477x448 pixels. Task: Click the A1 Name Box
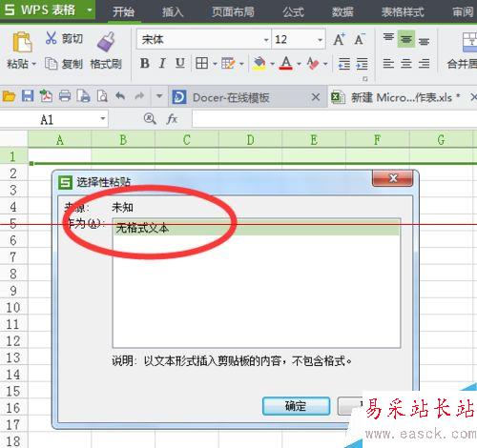click(x=53, y=119)
